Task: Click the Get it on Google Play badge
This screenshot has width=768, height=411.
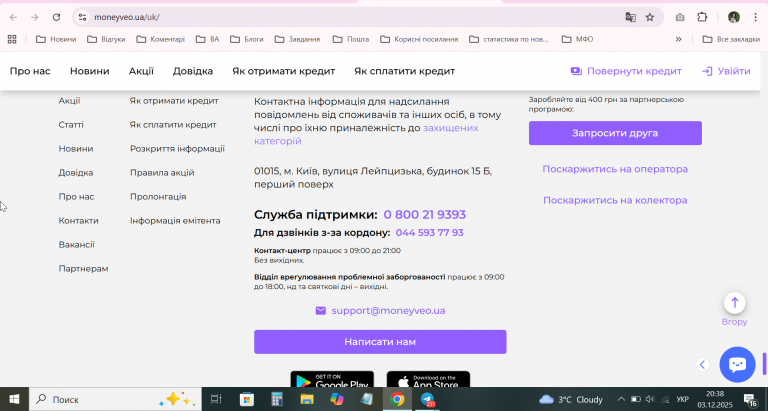Action: coord(332,380)
